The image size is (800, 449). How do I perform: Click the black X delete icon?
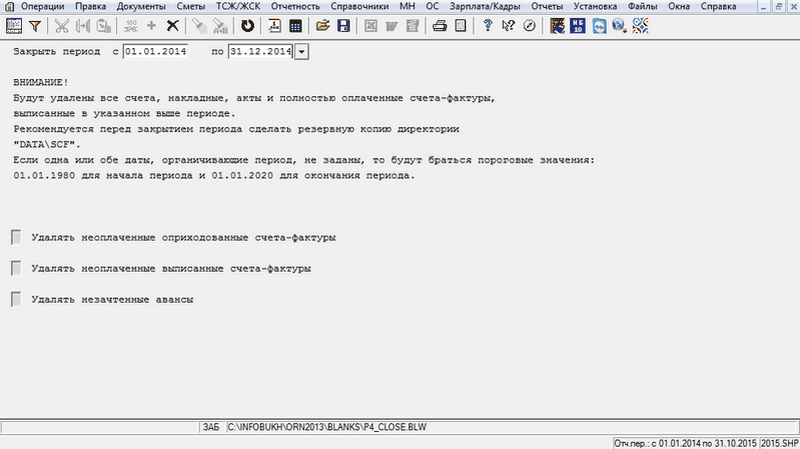[172, 26]
